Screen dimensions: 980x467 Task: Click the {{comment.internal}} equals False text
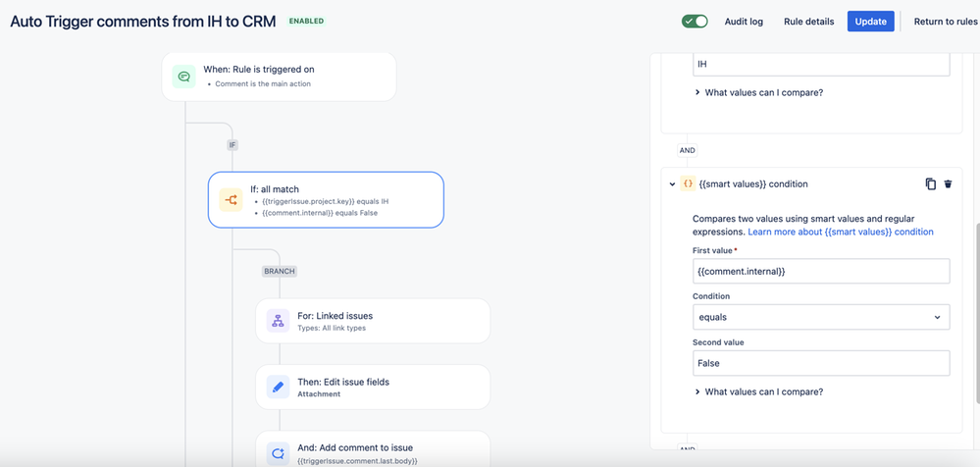point(321,213)
